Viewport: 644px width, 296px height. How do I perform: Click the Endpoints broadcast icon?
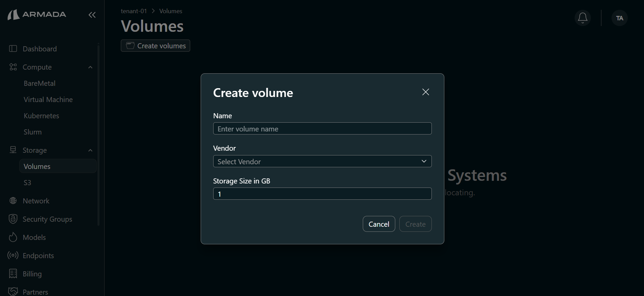13,255
